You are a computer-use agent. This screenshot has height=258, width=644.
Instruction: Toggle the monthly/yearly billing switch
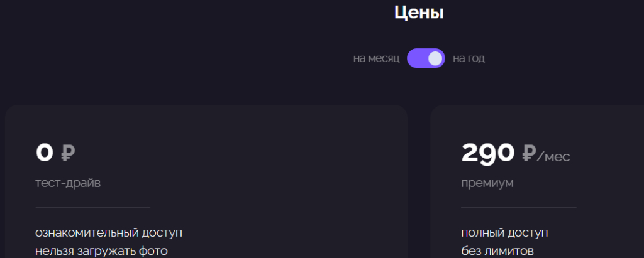coord(426,58)
